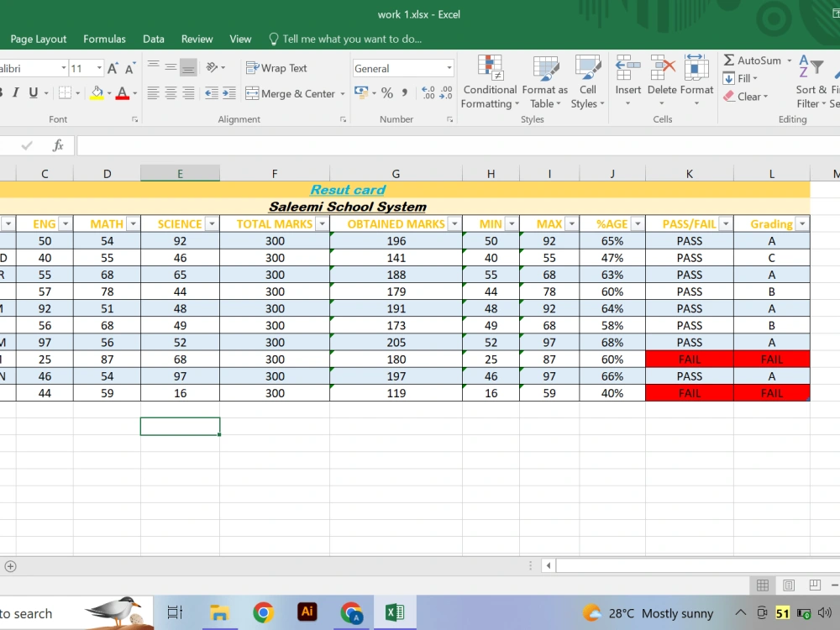Toggle Wrap Text

click(276, 68)
